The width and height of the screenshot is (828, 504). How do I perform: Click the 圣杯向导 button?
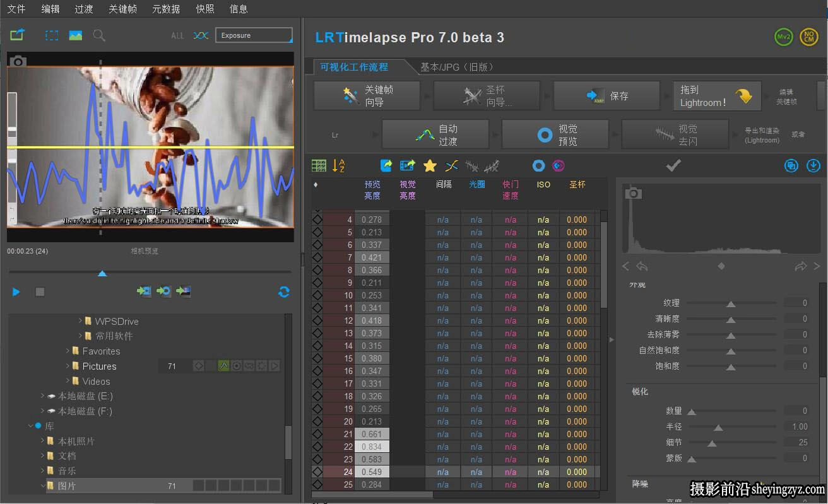point(487,96)
